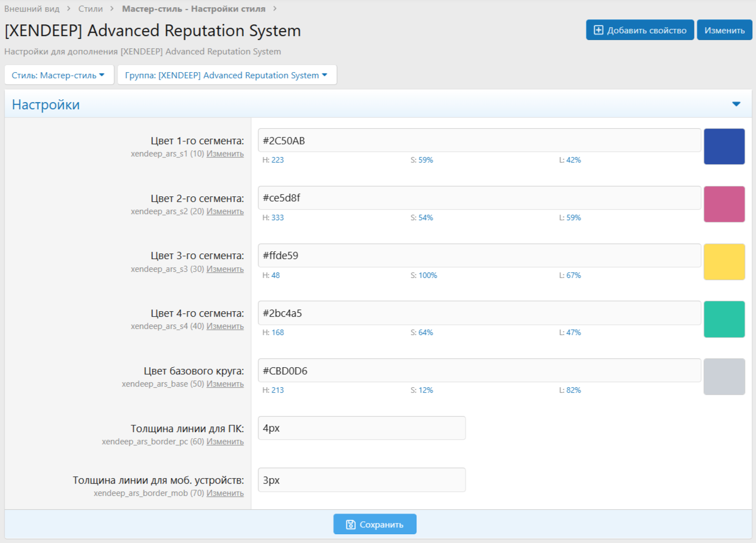Focus the #2C50AB color input field
Viewport: 756px width, 543px height.
click(479, 141)
